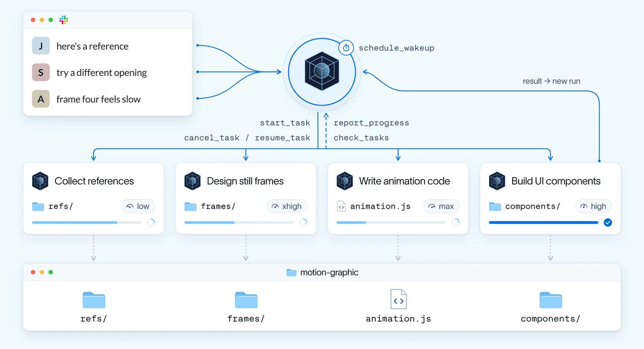
Task: Select the "check_tasks" label text
Action: pyautogui.click(x=361, y=137)
